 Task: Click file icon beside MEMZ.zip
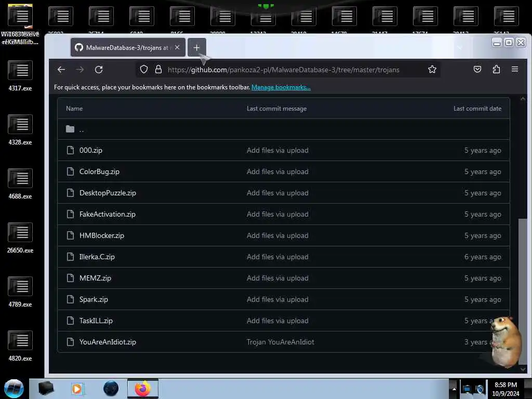tap(70, 278)
